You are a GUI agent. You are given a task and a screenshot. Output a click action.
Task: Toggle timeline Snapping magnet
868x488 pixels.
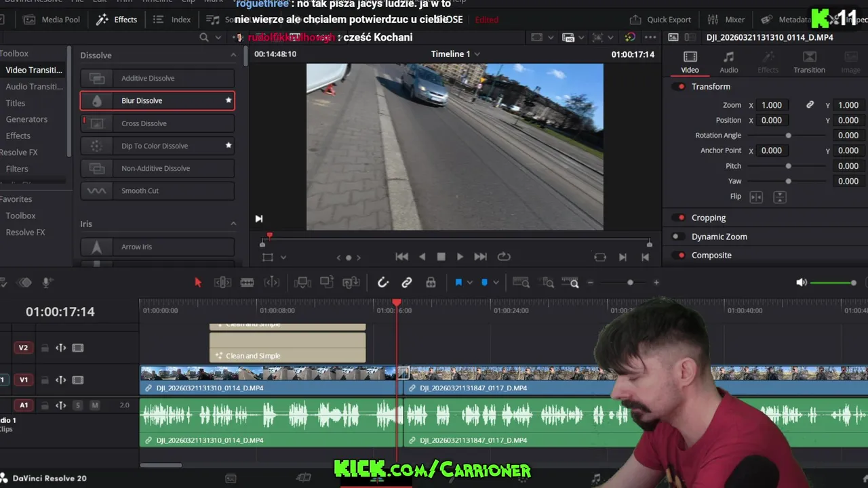point(383,283)
